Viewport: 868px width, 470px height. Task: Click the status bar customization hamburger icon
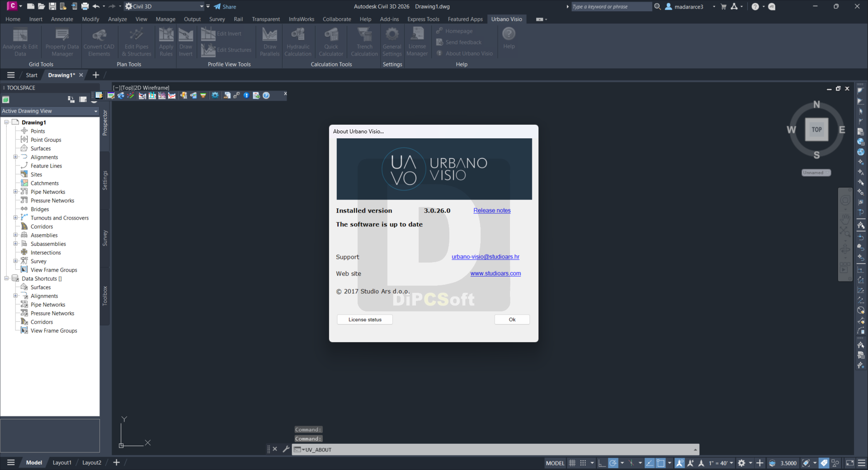tap(862, 463)
